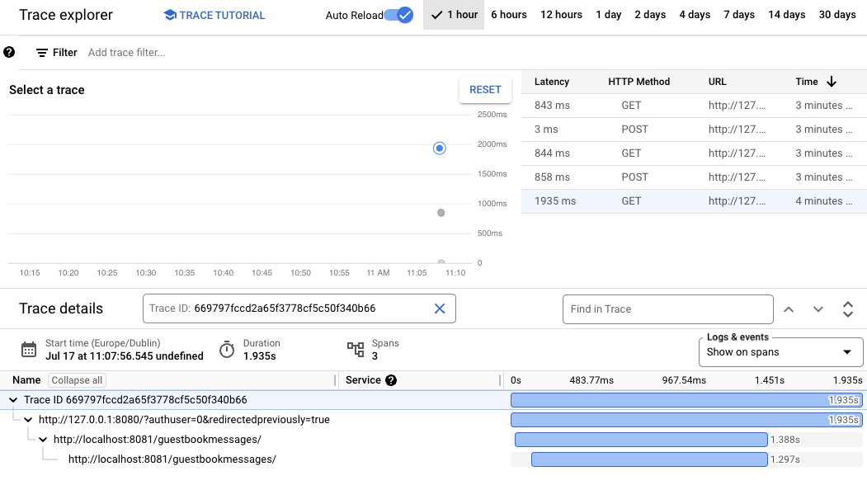The image size is (867, 504).
Task: Collapse the guestbookmessages span expander
Action: tap(43, 439)
